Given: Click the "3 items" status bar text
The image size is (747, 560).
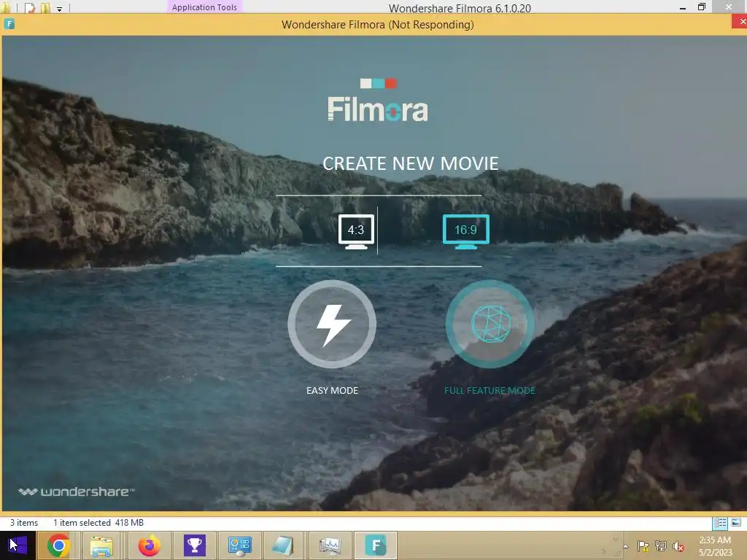Looking at the screenshot, I should click(24, 523).
